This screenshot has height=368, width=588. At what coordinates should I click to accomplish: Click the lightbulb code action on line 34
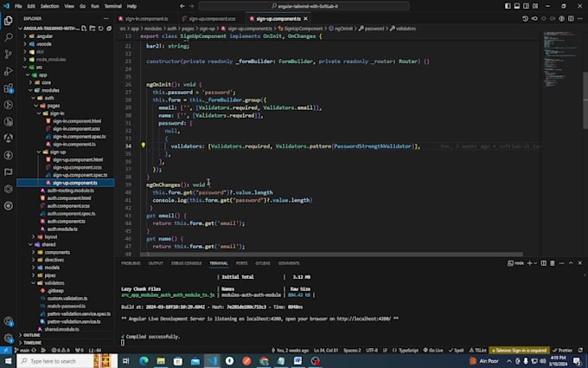tap(143, 145)
